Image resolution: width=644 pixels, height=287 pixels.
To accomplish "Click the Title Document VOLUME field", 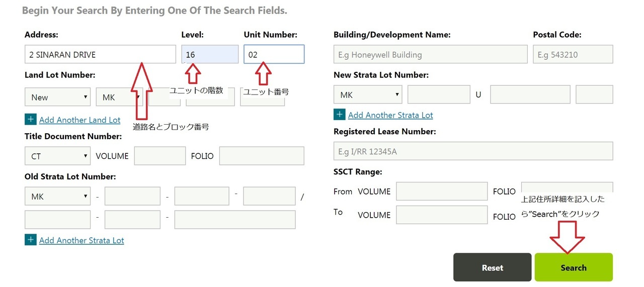I will click(160, 156).
